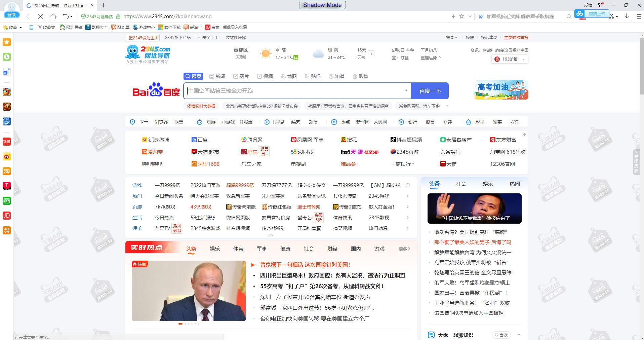Screen dimensions: 644x340
Task: Select the 社会 tab beside 头条 in the right panel
Action: click(x=461, y=184)
